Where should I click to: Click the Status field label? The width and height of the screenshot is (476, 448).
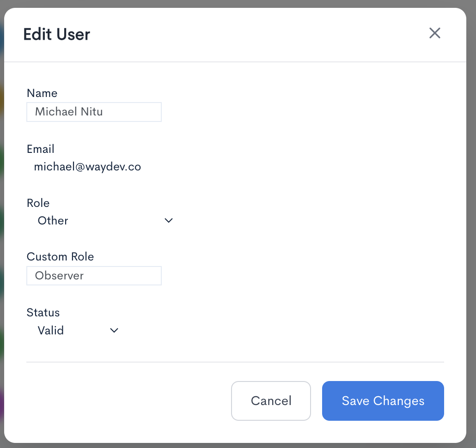pyautogui.click(x=43, y=313)
